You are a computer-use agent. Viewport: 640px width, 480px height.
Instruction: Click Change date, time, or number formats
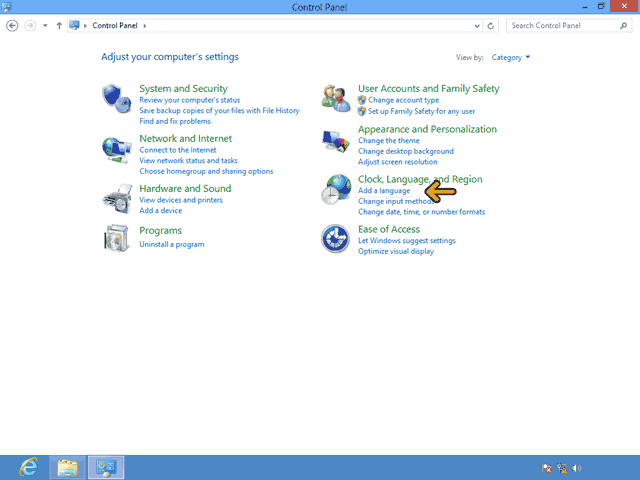point(421,212)
